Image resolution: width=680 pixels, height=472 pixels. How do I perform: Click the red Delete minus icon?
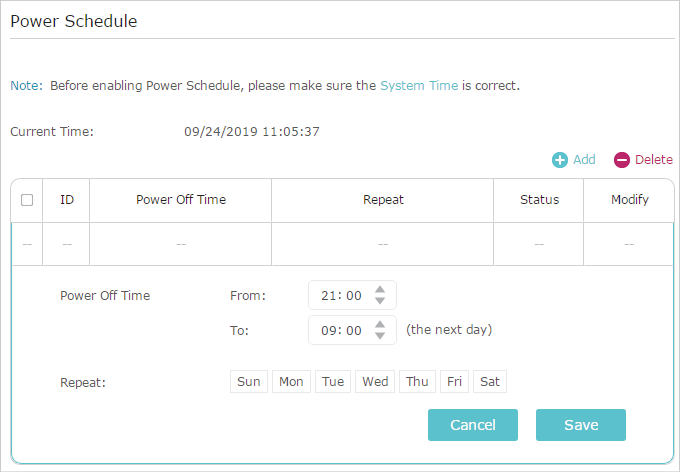pos(621,160)
